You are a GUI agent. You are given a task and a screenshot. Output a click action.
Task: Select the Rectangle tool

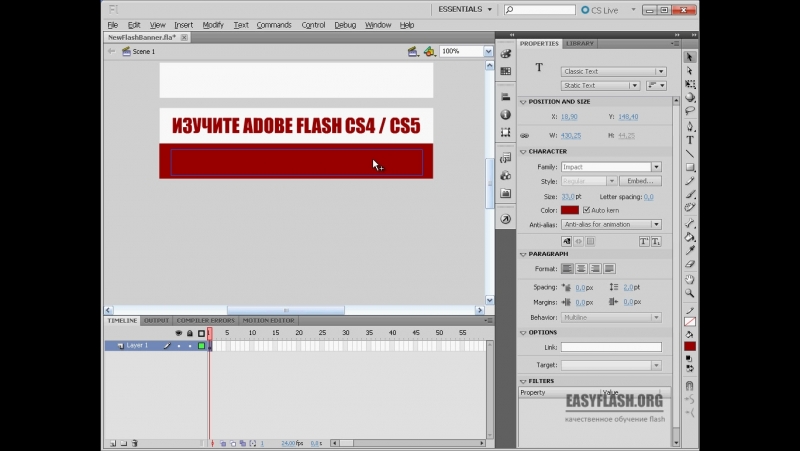(x=690, y=167)
